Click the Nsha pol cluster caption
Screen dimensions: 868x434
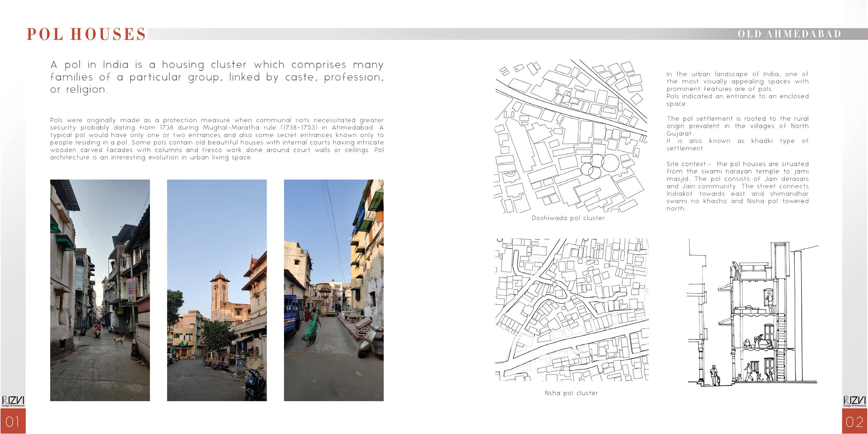click(x=571, y=393)
